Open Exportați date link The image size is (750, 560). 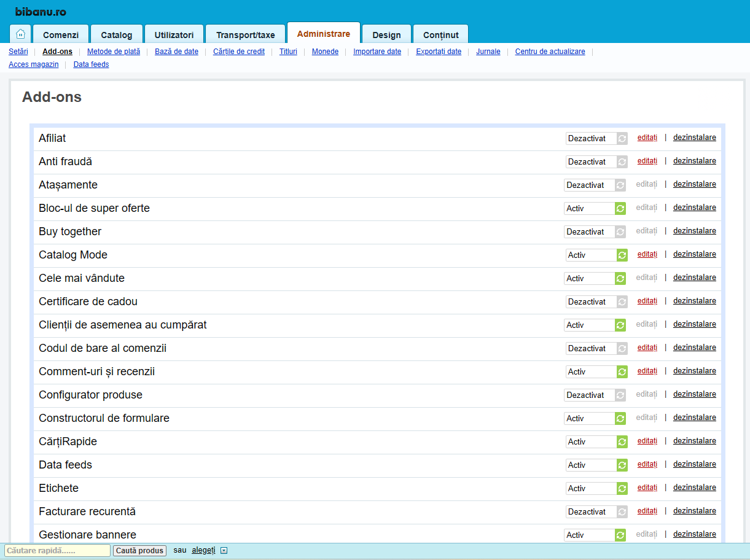tap(439, 52)
